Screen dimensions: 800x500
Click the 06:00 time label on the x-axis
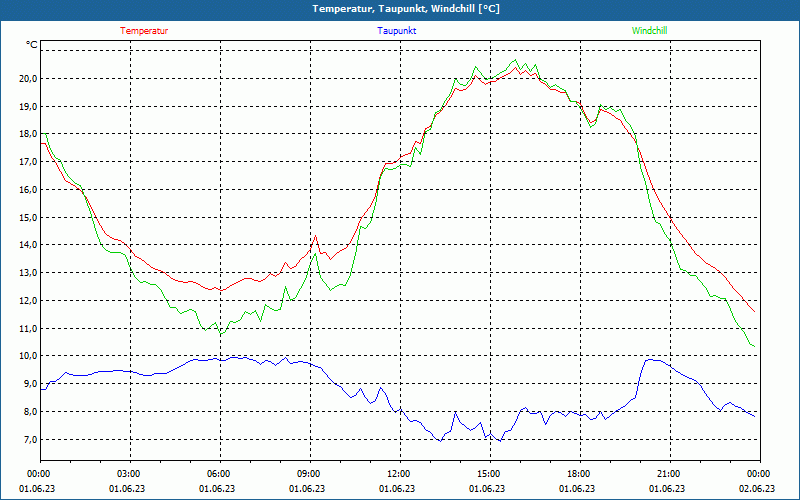pos(218,473)
